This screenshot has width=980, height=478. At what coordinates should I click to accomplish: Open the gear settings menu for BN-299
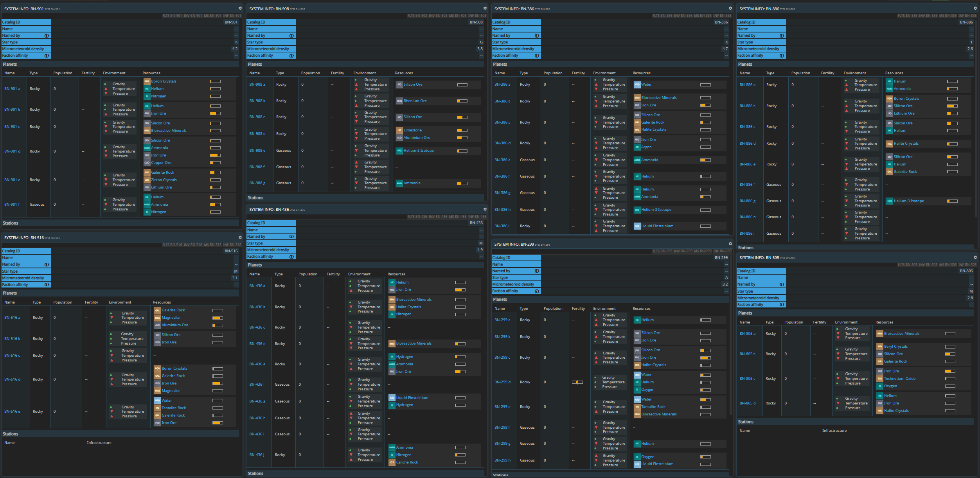(x=730, y=244)
